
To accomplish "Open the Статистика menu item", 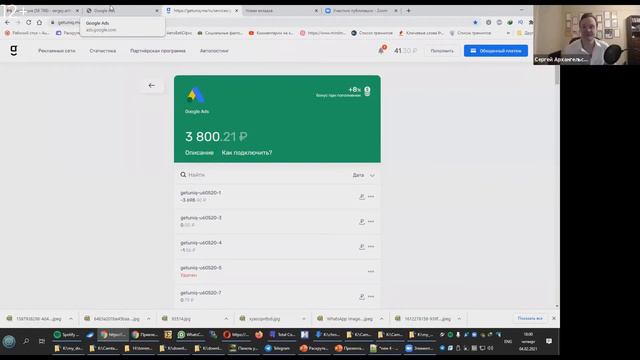I will click(103, 51).
